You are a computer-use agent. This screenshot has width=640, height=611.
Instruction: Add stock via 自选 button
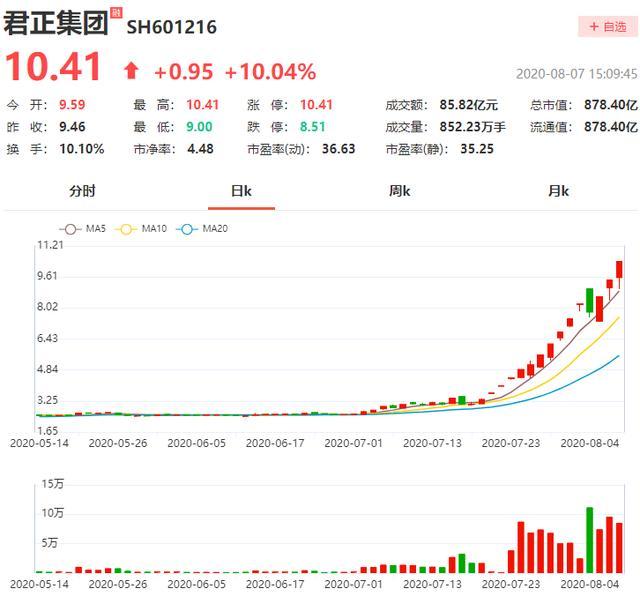(x=608, y=27)
